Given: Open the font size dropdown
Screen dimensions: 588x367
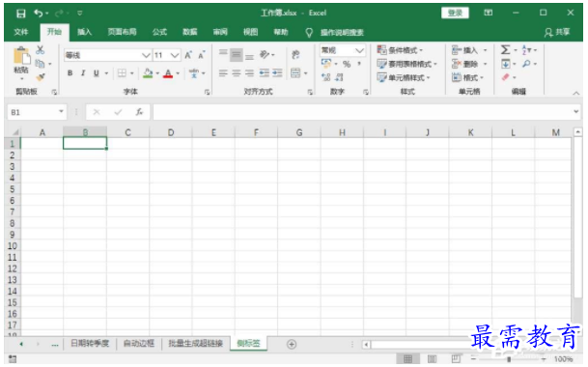Looking at the screenshot, I should [x=175, y=56].
